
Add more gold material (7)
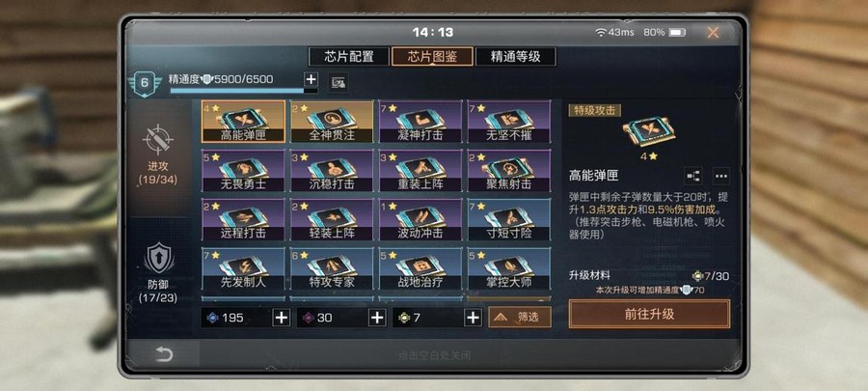pos(473,318)
